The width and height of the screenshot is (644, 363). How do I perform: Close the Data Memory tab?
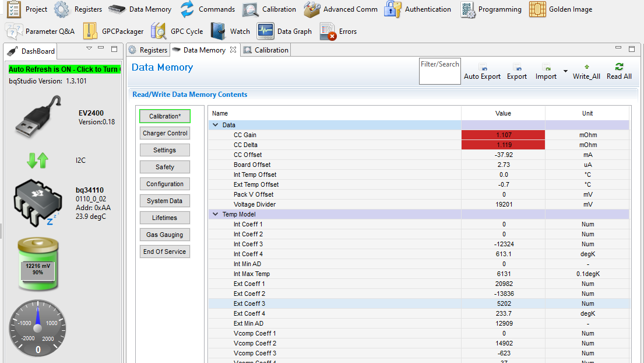(233, 50)
